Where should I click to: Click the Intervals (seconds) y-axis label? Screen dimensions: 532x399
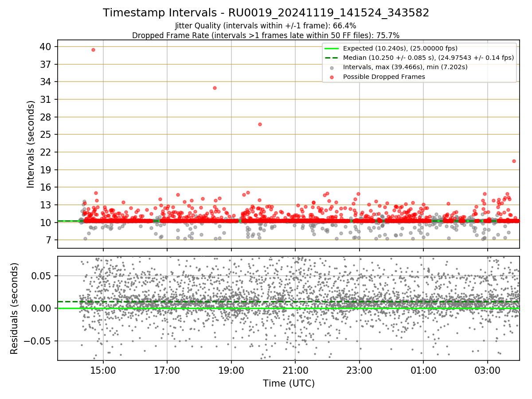pyautogui.click(x=31, y=144)
